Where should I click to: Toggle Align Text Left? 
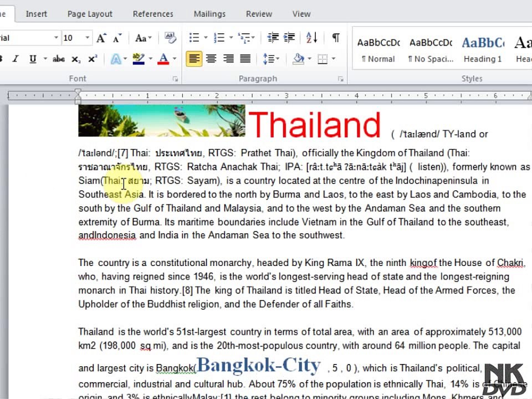click(x=194, y=59)
